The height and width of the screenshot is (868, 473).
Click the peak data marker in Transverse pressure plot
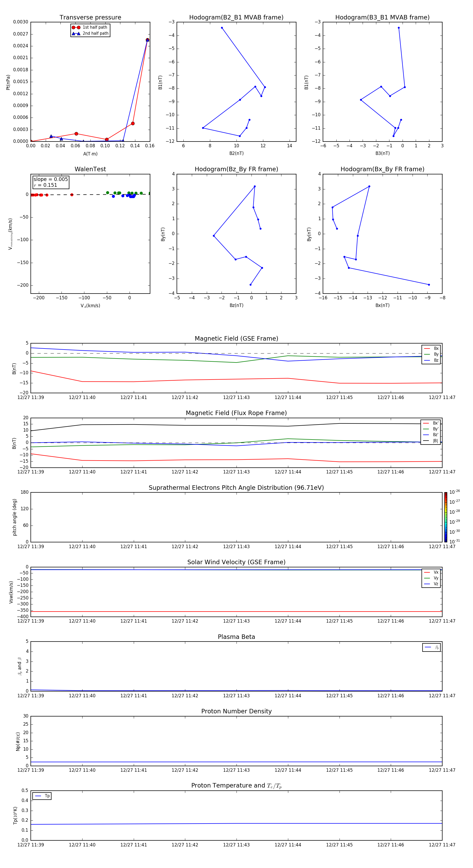coord(147,40)
